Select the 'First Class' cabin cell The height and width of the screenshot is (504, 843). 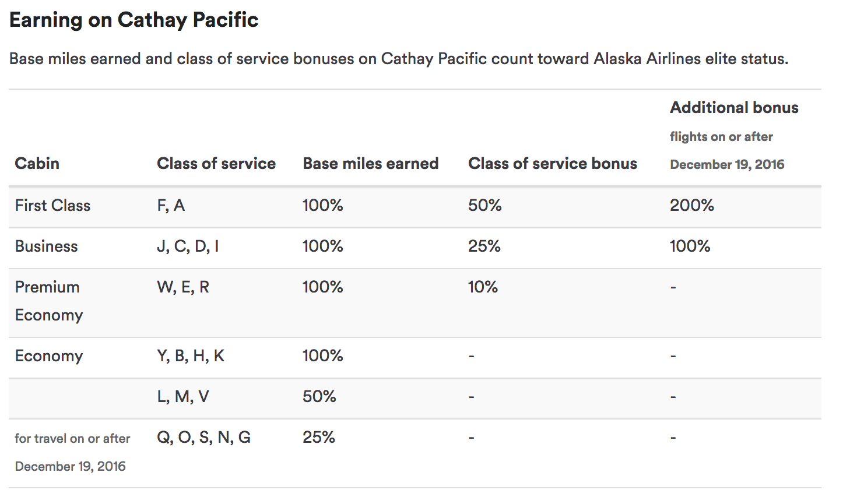tap(52, 205)
